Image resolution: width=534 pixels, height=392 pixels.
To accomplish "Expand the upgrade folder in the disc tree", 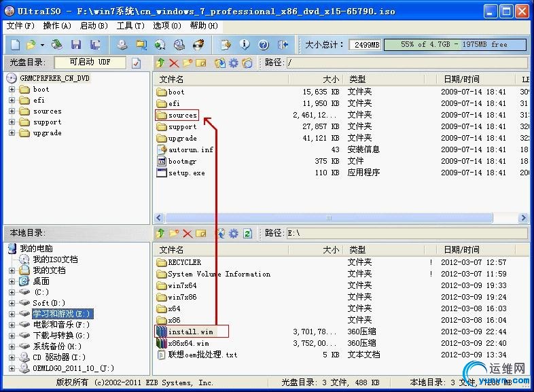I will coord(12,133).
